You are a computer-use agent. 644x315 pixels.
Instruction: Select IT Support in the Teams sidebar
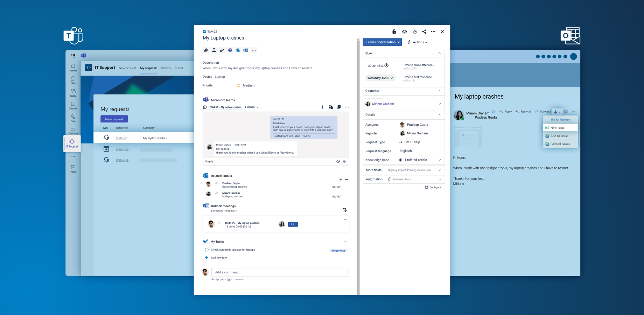(72, 143)
